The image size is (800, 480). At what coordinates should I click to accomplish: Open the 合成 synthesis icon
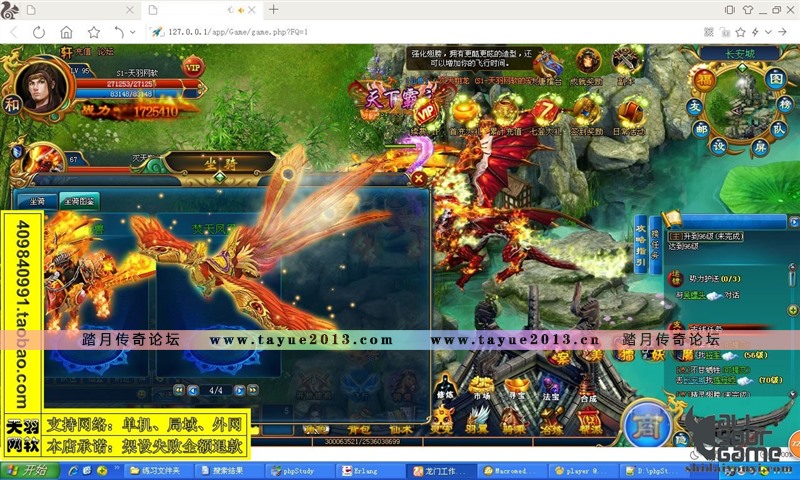coord(588,390)
